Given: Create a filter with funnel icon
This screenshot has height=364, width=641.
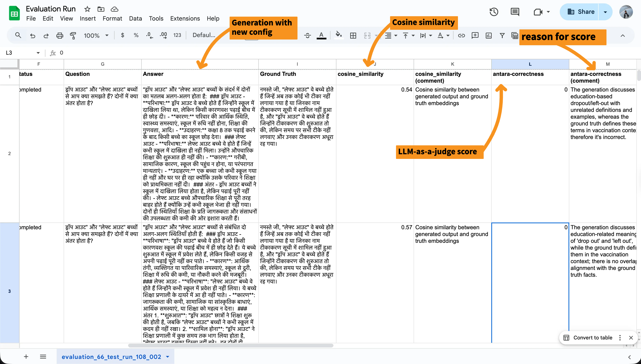Looking at the screenshot, I should tap(502, 36).
